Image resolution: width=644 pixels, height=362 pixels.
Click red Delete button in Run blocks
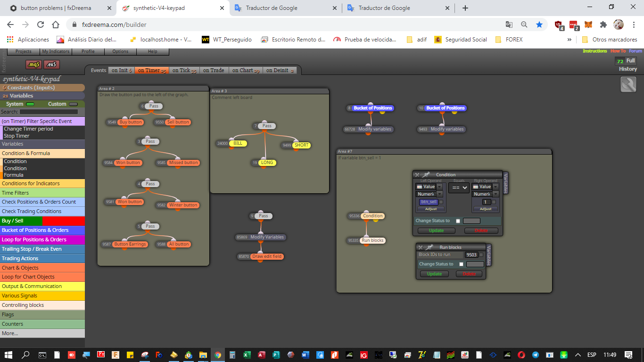[469, 274]
